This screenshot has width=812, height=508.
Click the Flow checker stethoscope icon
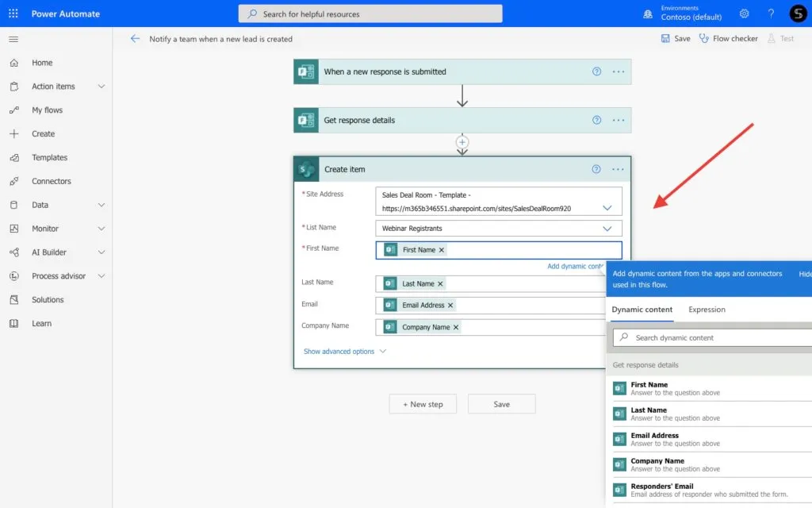pyautogui.click(x=704, y=38)
